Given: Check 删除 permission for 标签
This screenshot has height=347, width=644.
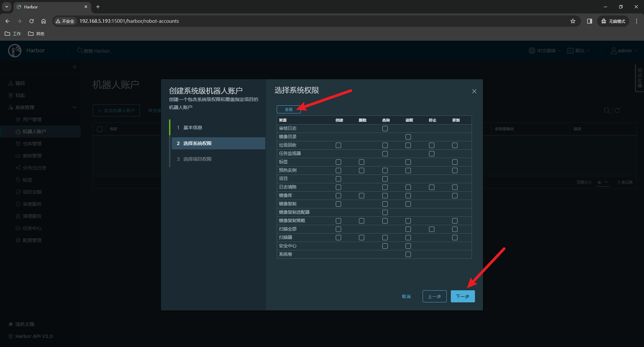Looking at the screenshot, I should (x=362, y=162).
